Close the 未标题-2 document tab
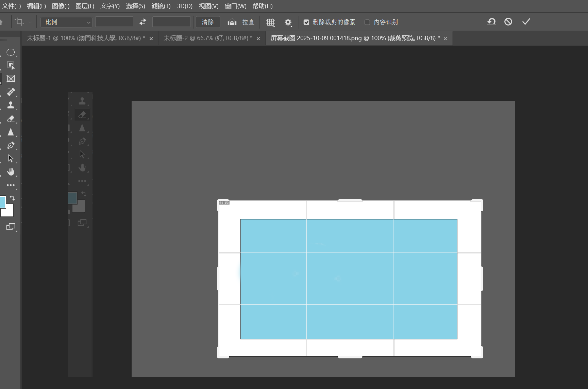Viewport: 588px width, 389px height. pos(258,39)
